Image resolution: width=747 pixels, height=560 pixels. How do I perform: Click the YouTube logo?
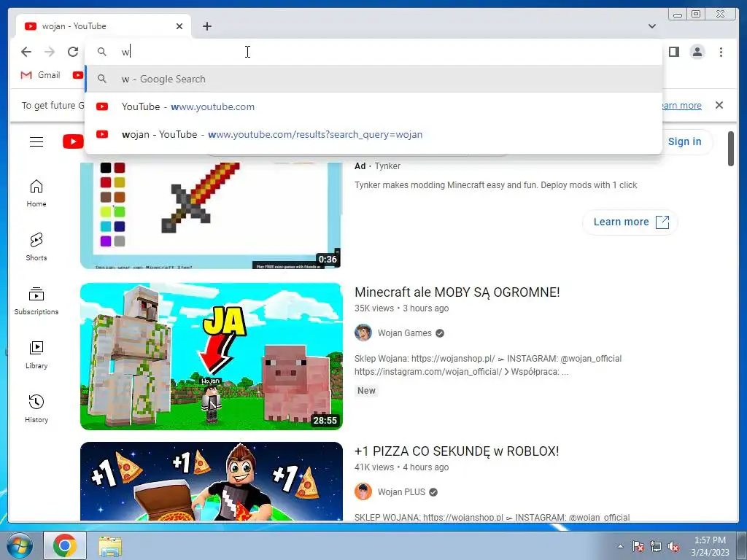[74, 142]
